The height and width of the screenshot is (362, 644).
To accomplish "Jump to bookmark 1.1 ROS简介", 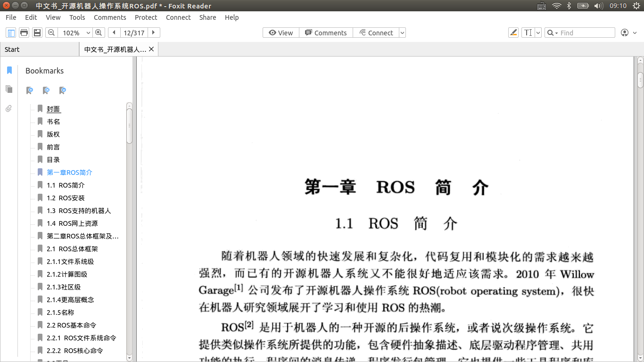I will coord(66,185).
